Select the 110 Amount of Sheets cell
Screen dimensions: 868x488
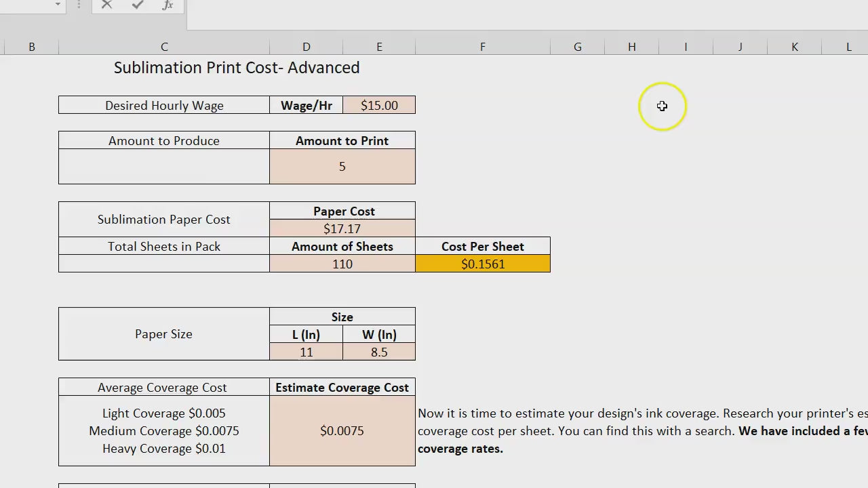click(x=342, y=264)
